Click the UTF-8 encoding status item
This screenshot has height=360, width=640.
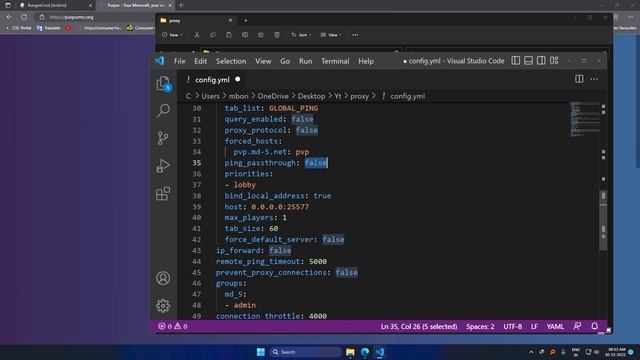[512, 327]
